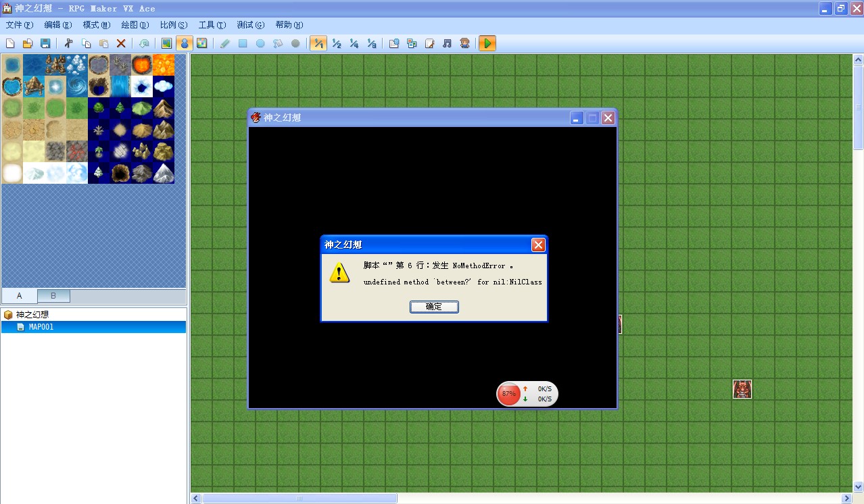The image size is (864, 504).
Task: Confirm the error dialog with 确定
Action: 434,307
